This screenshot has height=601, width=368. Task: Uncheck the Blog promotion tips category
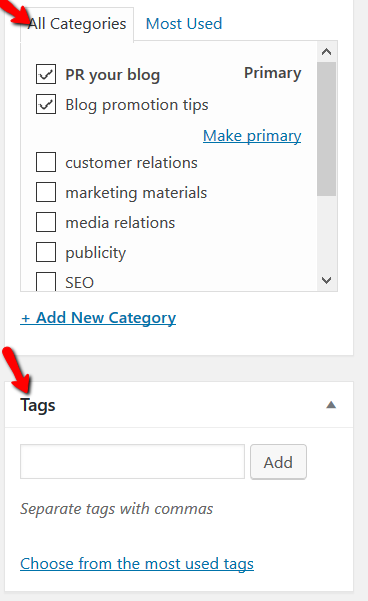46,104
